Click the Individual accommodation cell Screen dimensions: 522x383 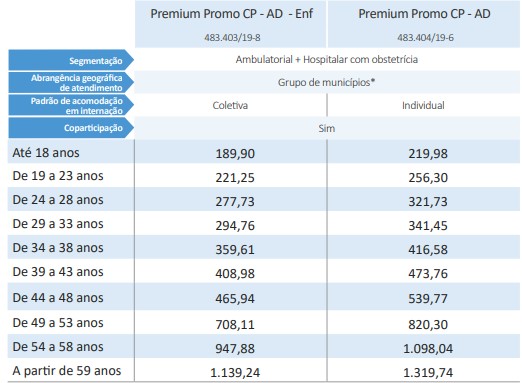tap(423, 105)
